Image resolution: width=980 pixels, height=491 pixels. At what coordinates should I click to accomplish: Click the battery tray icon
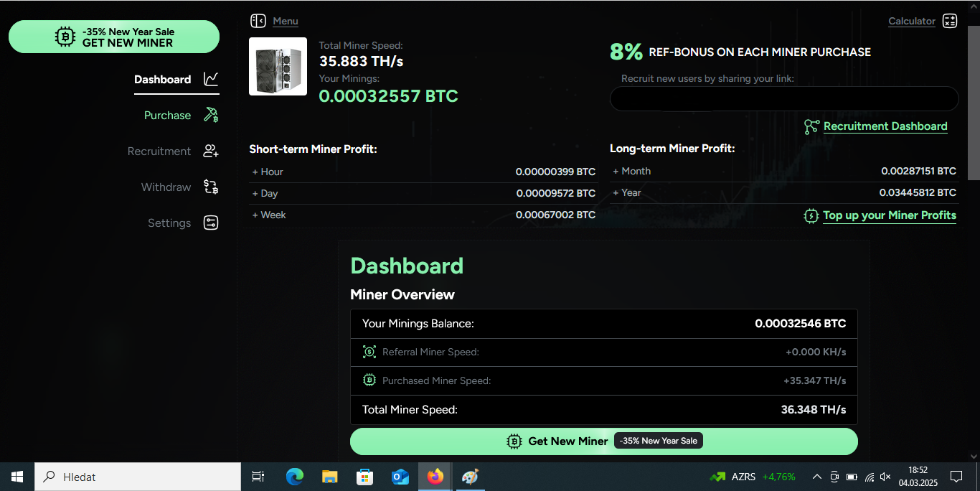852,477
